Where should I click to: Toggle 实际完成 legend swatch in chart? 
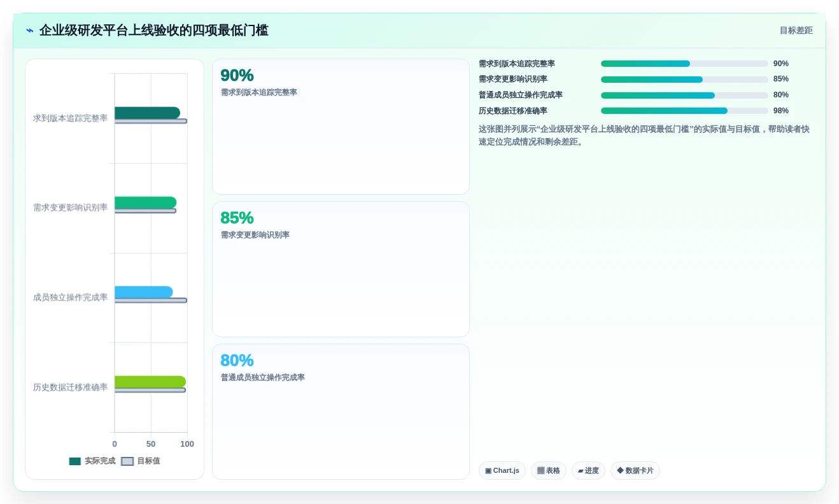click(x=75, y=461)
